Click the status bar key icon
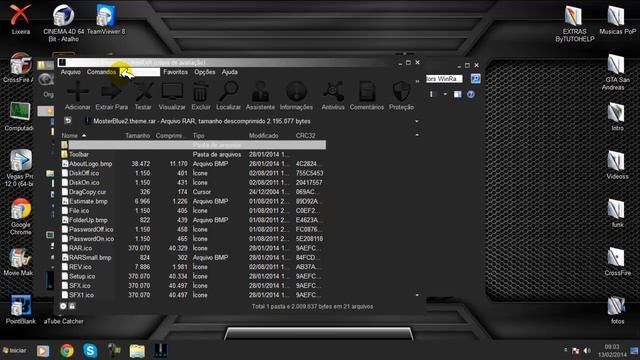Viewport: 640px width, 360px height. click(x=72, y=306)
